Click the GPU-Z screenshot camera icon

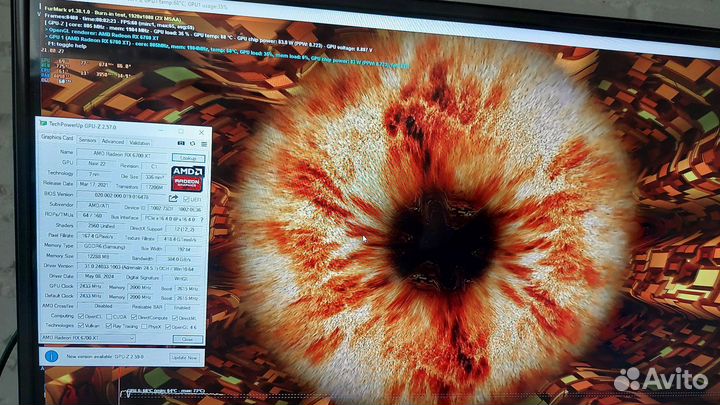click(x=181, y=143)
